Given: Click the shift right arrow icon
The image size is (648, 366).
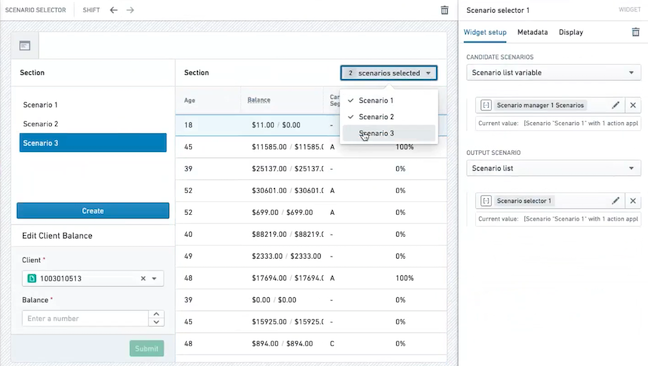Looking at the screenshot, I should click(x=130, y=10).
